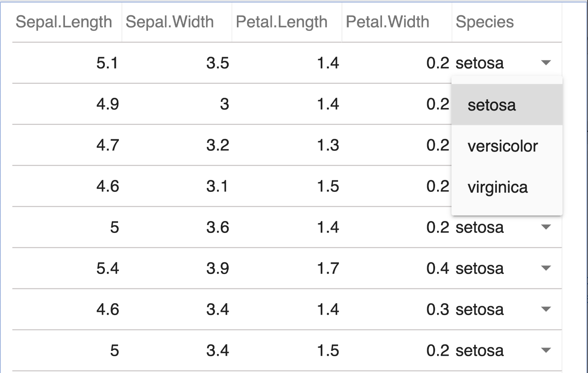
Task: Pick the highlighted setosa dropdown option
Action: pyautogui.click(x=492, y=105)
